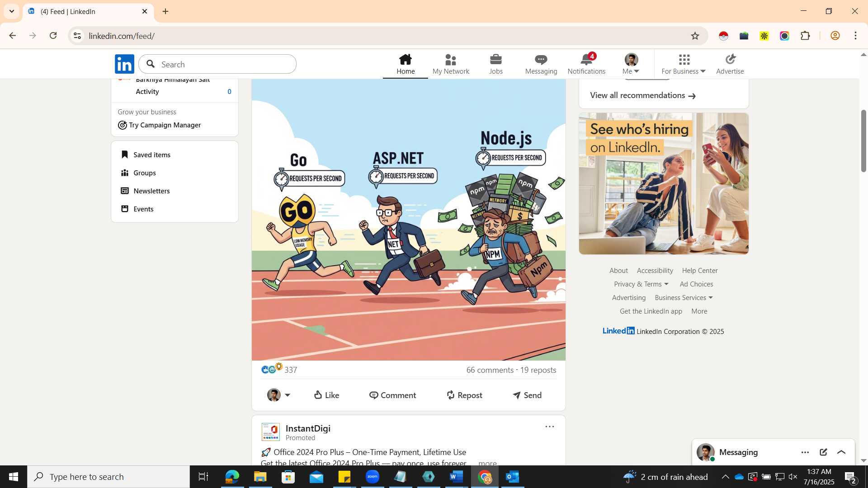Image resolution: width=868 pixels, height=488 pixels.
Task: Send the post via message
Action: tap(527, 395)
